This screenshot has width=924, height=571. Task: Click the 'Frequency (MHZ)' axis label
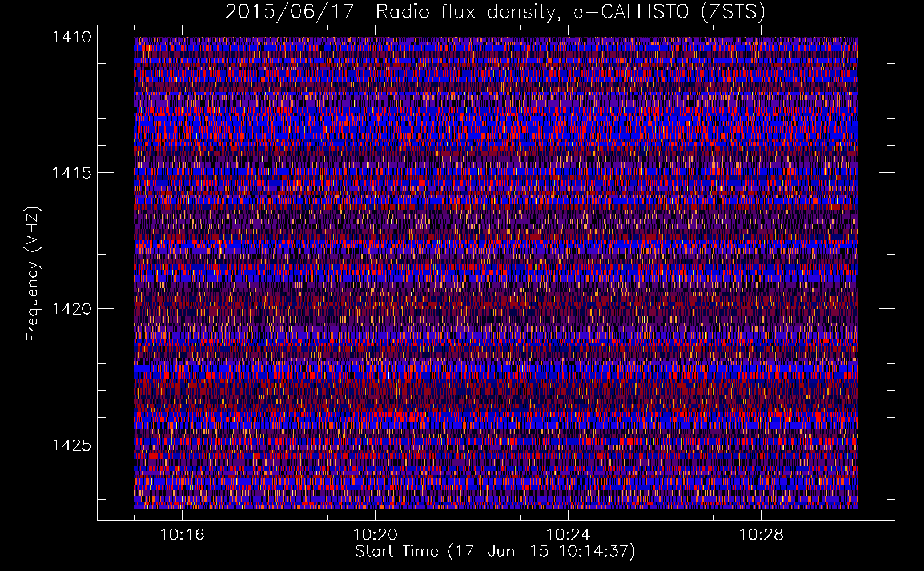coord(33,274)
